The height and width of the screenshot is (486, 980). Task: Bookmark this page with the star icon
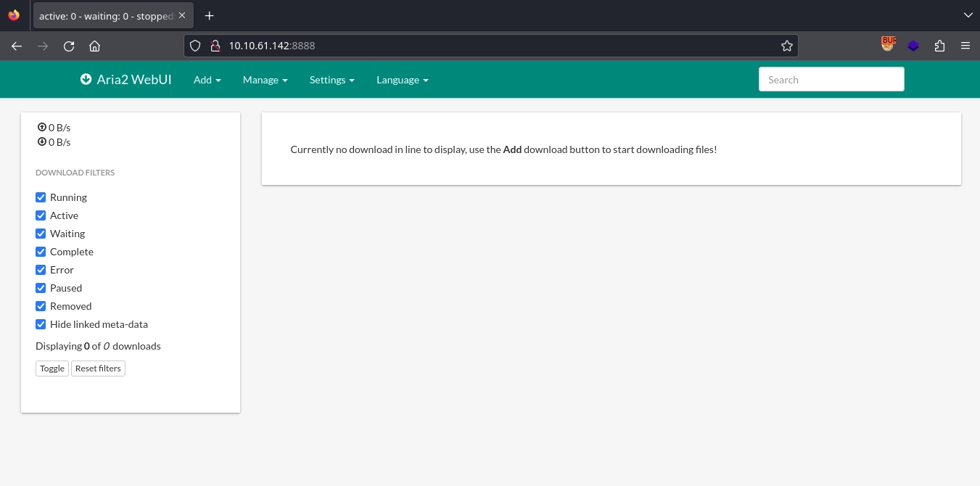(x=787, y=46)
